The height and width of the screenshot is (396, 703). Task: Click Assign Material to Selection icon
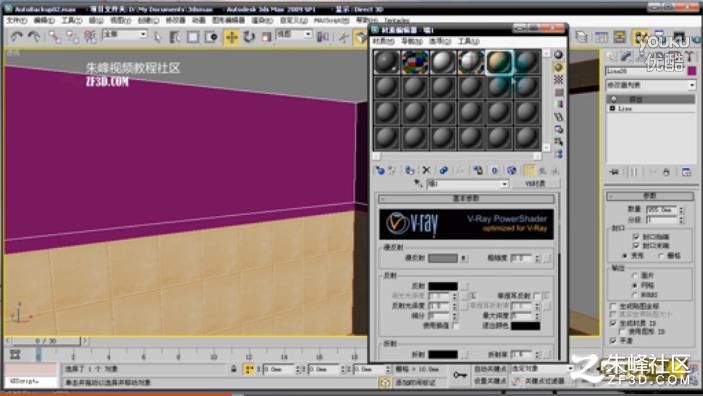[409, 170]
